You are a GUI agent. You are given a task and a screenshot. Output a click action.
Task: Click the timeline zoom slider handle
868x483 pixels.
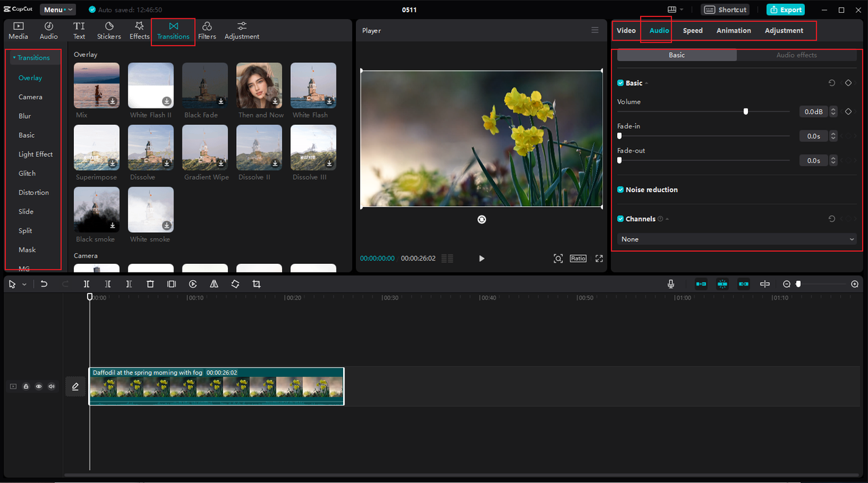tap(798, 284)
